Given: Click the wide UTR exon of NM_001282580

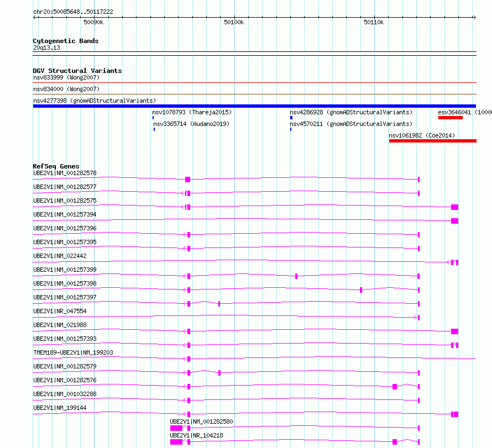Looking at the screenshot, I should tap(176, 428).
